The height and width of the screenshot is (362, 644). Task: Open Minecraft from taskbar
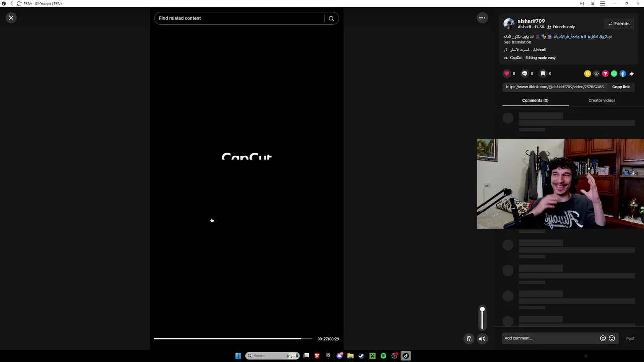pyautogui.click(x=372, y=356)
